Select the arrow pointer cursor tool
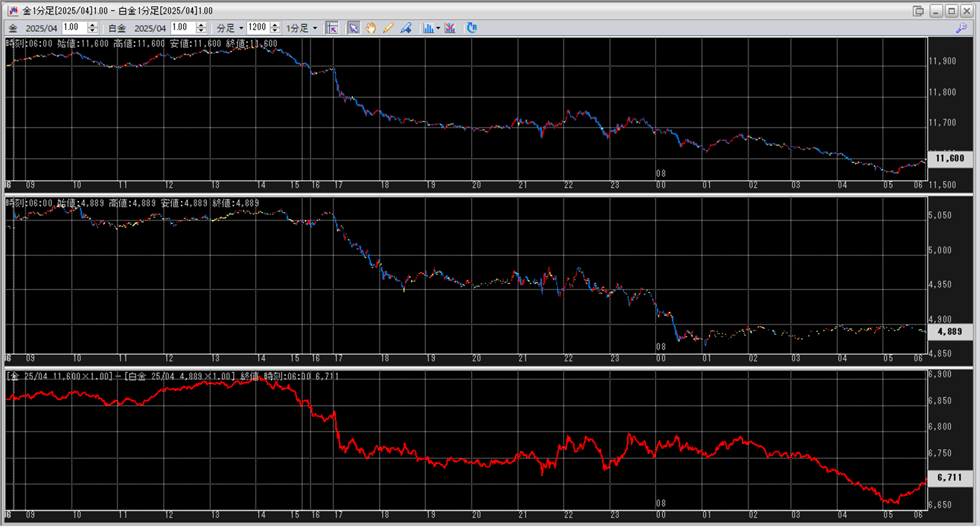The width and height of the screenshot is (980, 527). [x=354, y=28]
